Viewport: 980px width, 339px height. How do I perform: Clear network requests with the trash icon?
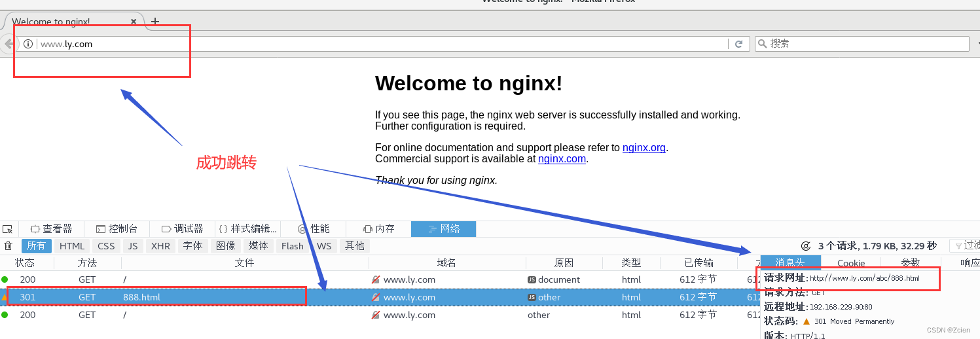[9, 246]
